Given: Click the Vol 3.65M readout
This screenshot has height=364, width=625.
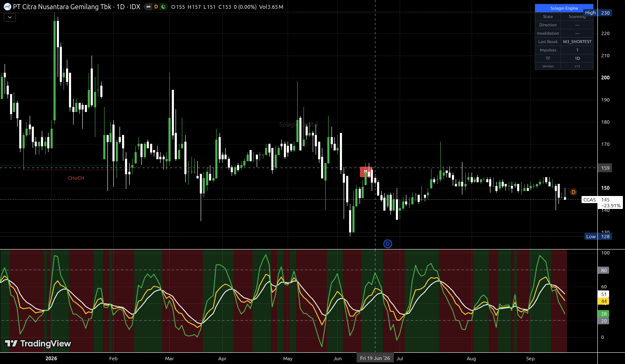Looking at the screenshot, I should 271,7.
